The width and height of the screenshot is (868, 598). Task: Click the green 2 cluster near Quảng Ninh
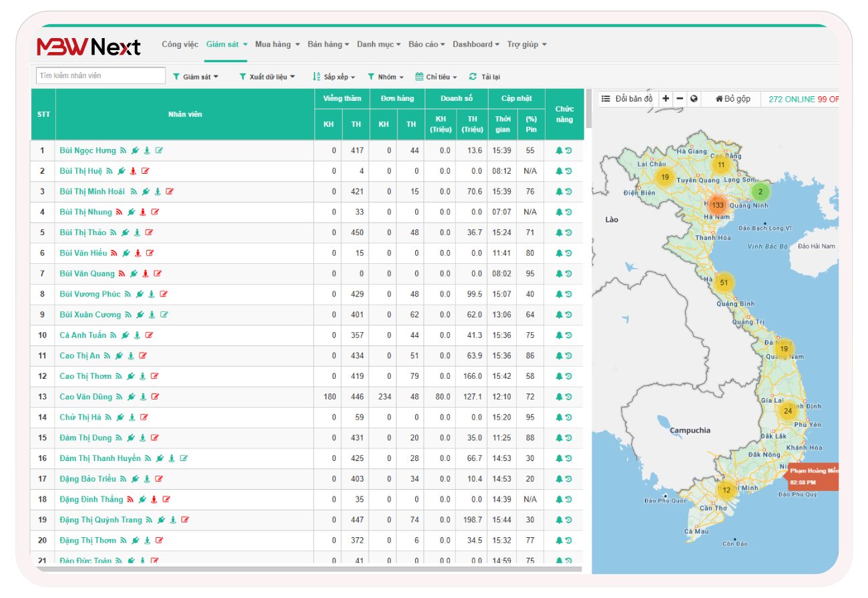click(x=760, y=192)
